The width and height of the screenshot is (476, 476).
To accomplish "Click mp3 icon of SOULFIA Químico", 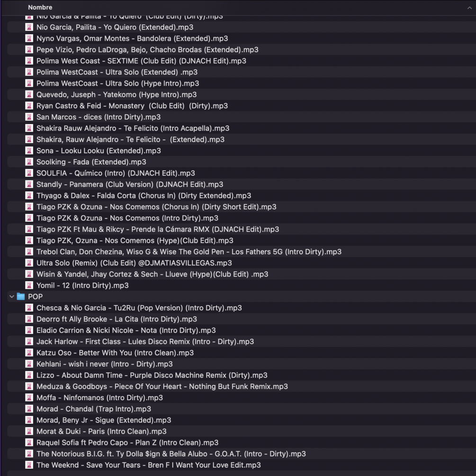I will point(29,173).
